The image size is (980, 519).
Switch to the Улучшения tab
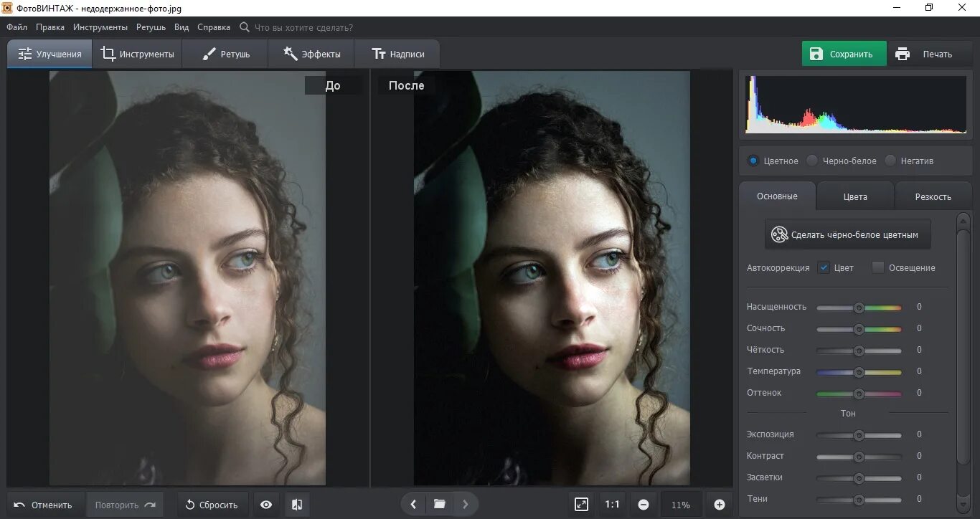50,54
